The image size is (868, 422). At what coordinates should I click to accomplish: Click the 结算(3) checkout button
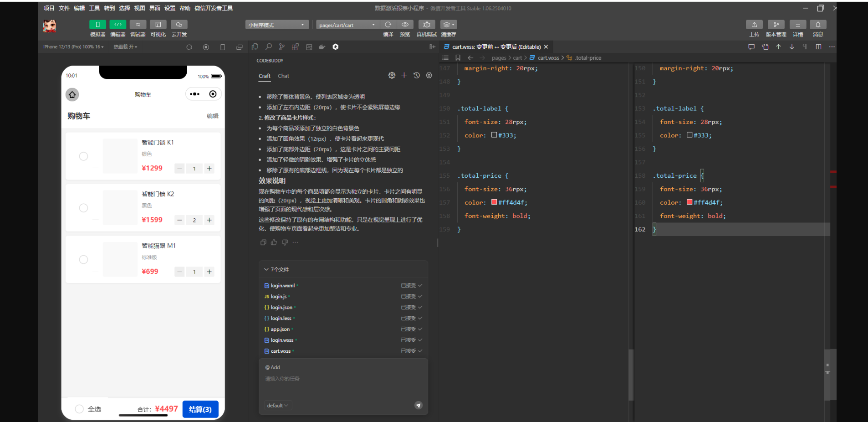[200, 409]
